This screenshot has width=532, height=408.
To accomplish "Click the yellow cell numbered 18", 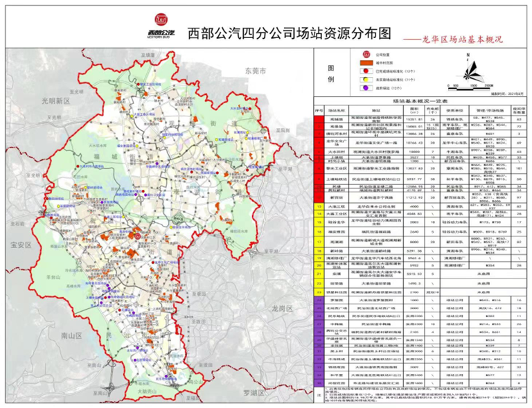I will (319, 251).
